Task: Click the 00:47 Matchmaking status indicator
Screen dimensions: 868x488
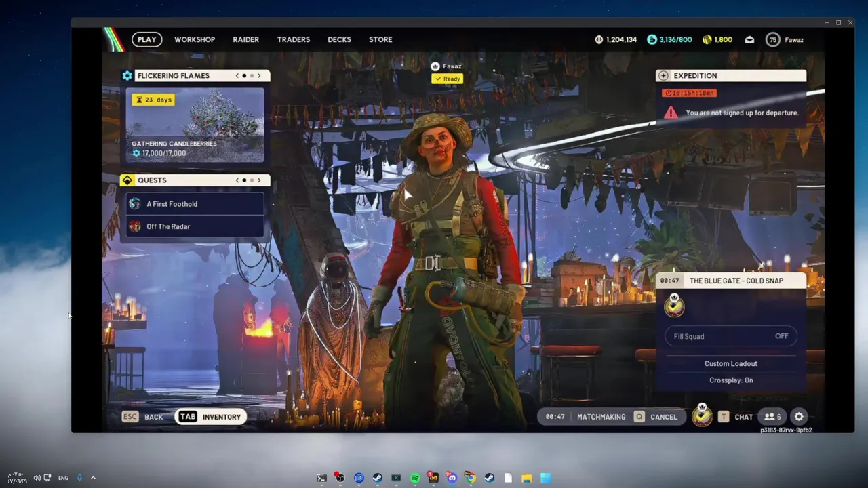Action: coord(586,417)
